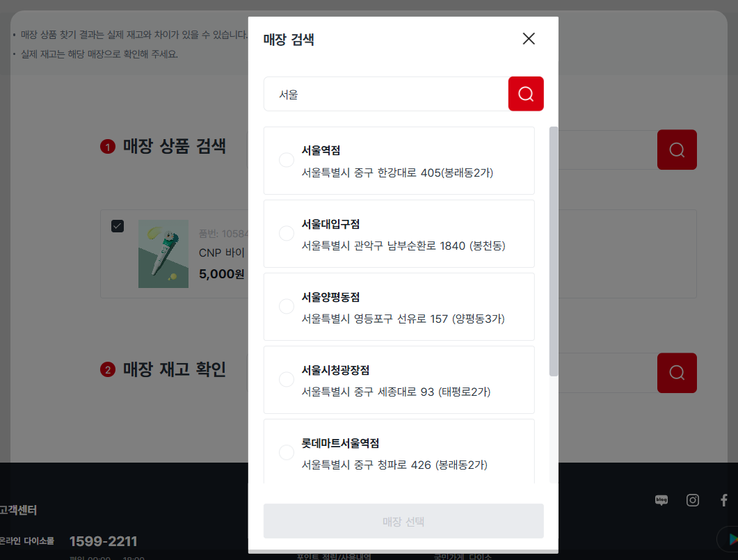Click the address 서울특별시 중구 한강대로 405(봉래동2가)
Viewport: 738px width, 560px height.
tap(397, 173)
